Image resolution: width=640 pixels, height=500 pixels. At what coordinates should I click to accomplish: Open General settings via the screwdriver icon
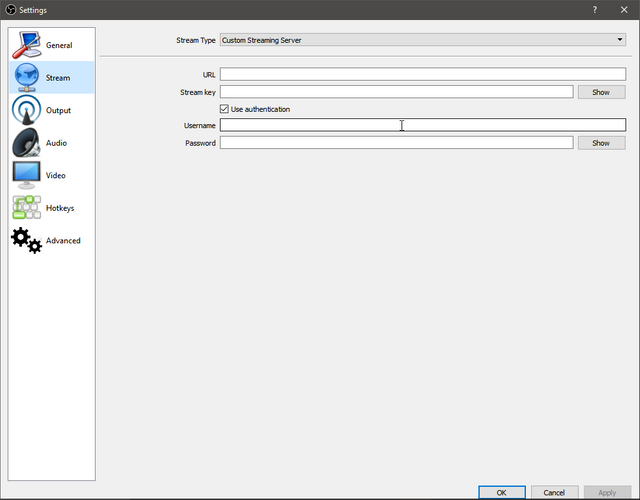click(27, 45)
